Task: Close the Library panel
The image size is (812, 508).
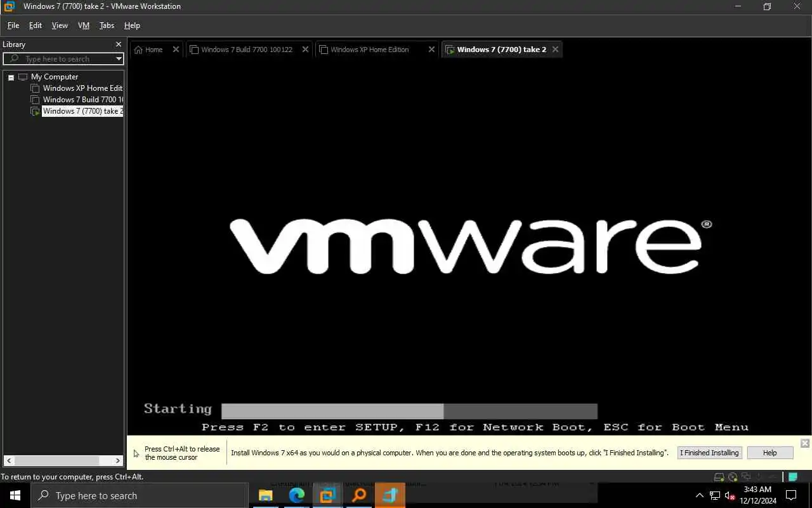Action: click(x=118, y=44)
